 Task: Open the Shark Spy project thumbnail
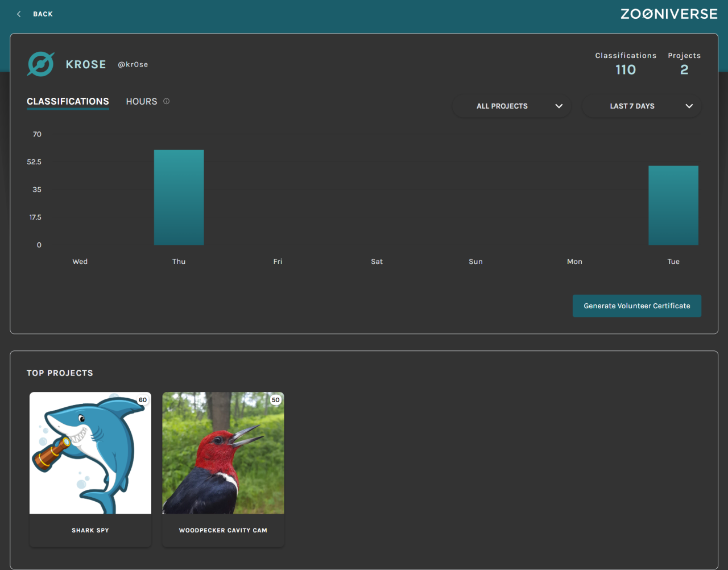(x=90, y=453)
